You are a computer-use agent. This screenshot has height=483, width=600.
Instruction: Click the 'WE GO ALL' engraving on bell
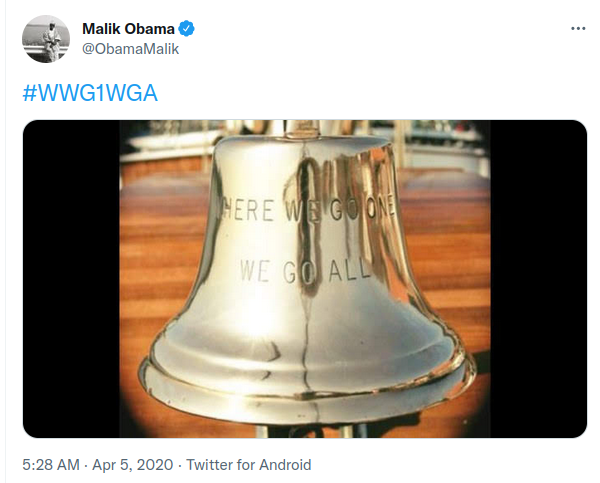tap(305, 271)
